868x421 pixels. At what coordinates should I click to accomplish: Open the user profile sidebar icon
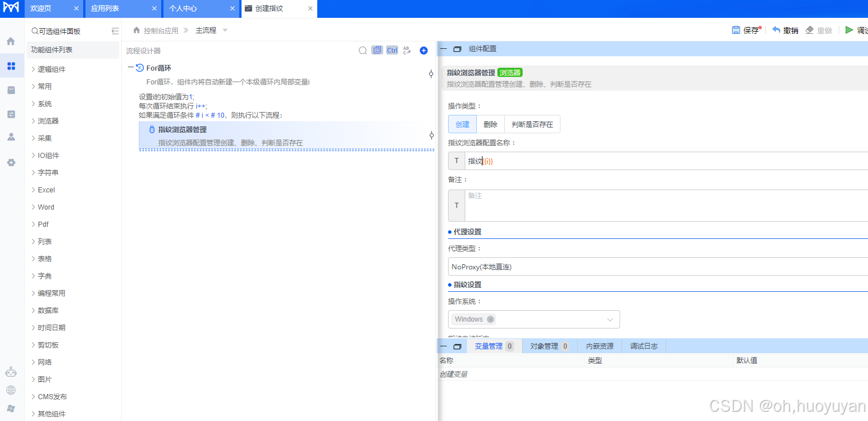click(x=11, y=137)
